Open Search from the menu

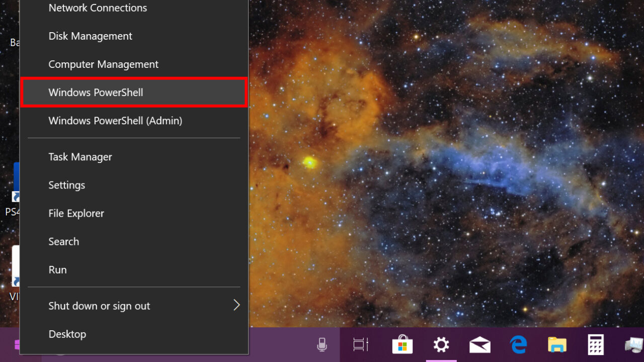click(63, 241)
